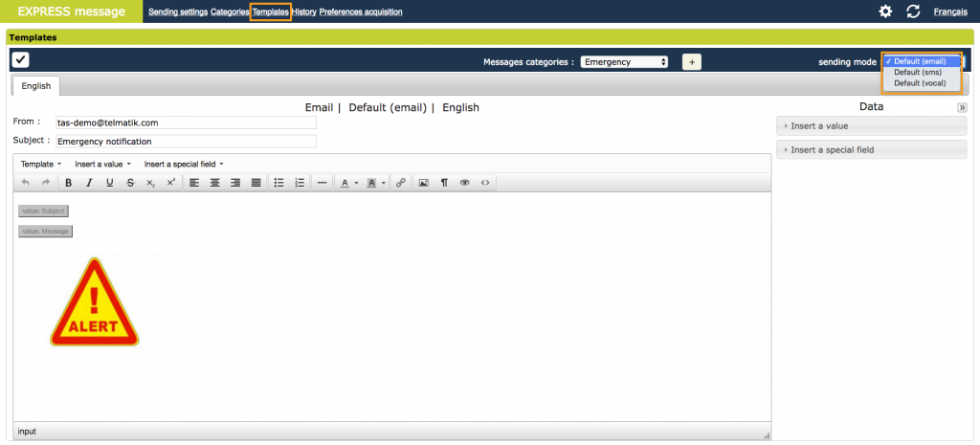Click the editor resize handle at bottom corner
980x445 pixels.
point(766,434)
